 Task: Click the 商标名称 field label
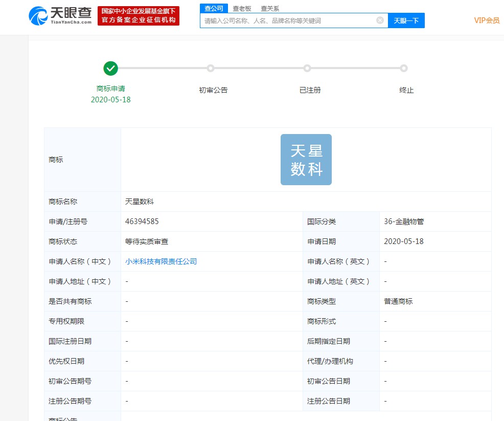click(x=63, y=202)
